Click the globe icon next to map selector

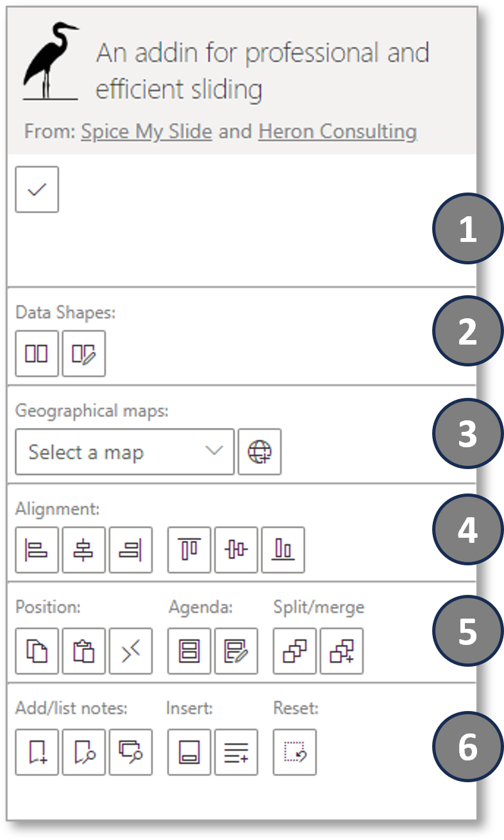260,452
